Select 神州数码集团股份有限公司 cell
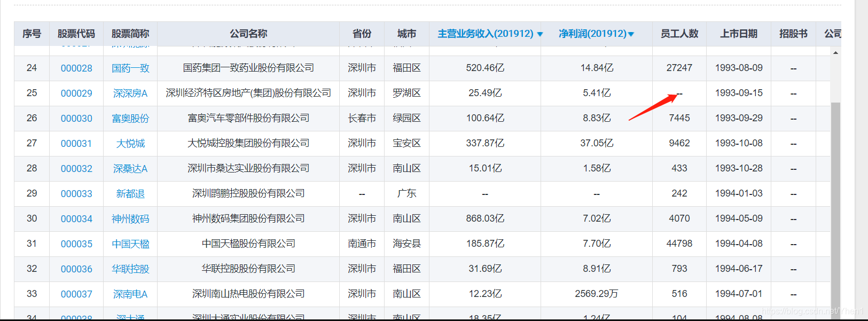Screen dimensions: 868x321 [248, 219]
